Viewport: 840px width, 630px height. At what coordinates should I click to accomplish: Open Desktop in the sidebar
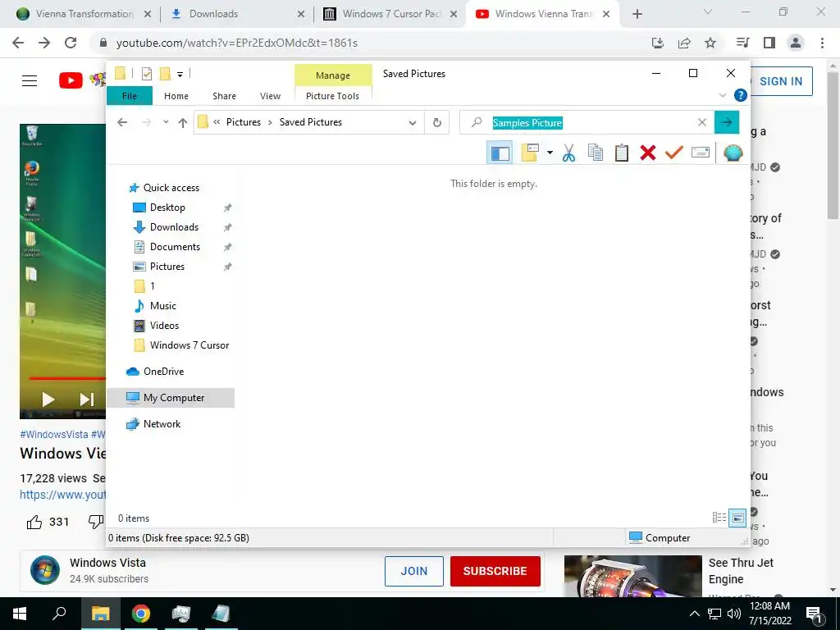click(x=167, y=208)
